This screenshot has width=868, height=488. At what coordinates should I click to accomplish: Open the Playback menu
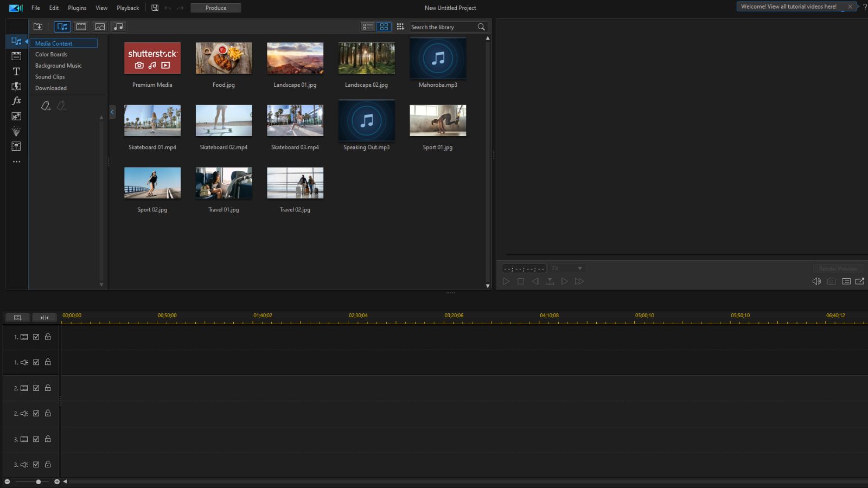coord(127,8)
